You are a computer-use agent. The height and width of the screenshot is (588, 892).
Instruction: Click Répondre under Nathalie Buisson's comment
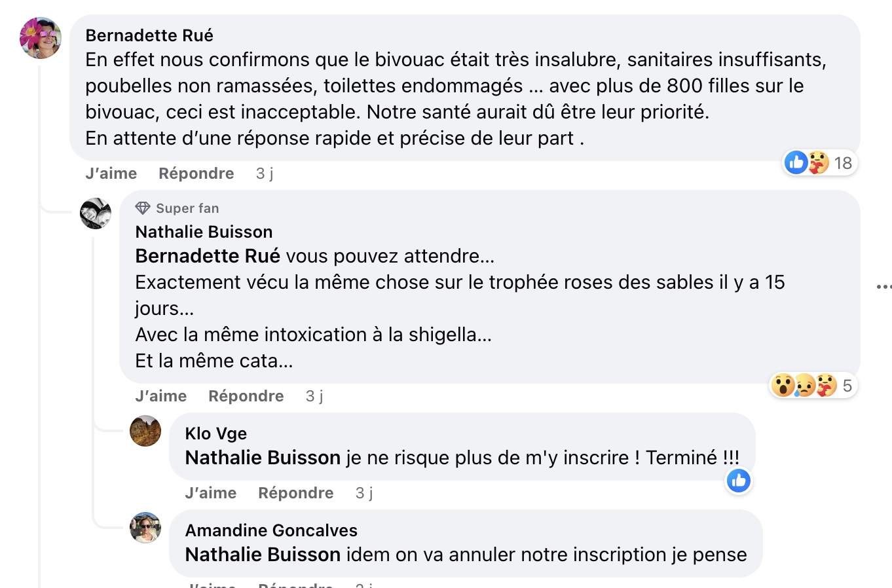pyautogui.click(x=246, y=396)
